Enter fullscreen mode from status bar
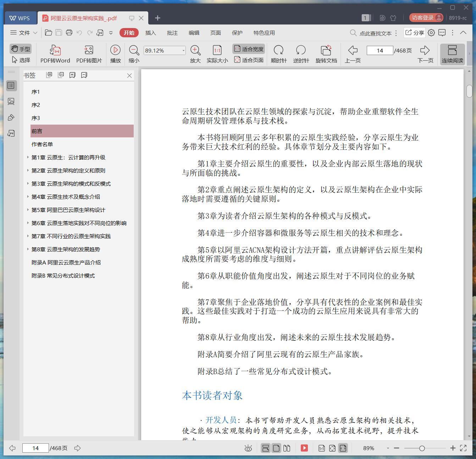The height and width of the screenshot is (459, 476). (x=463, y=448)
